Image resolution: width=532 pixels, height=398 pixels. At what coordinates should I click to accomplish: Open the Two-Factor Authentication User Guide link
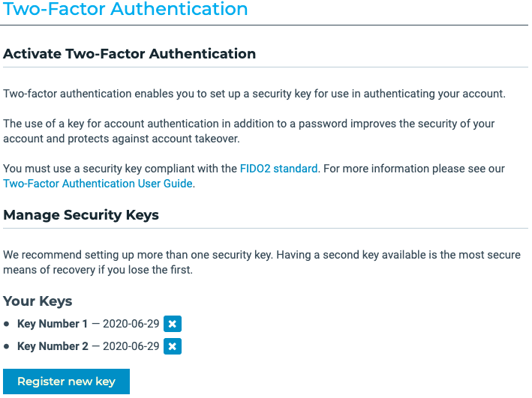pos(98,184)
